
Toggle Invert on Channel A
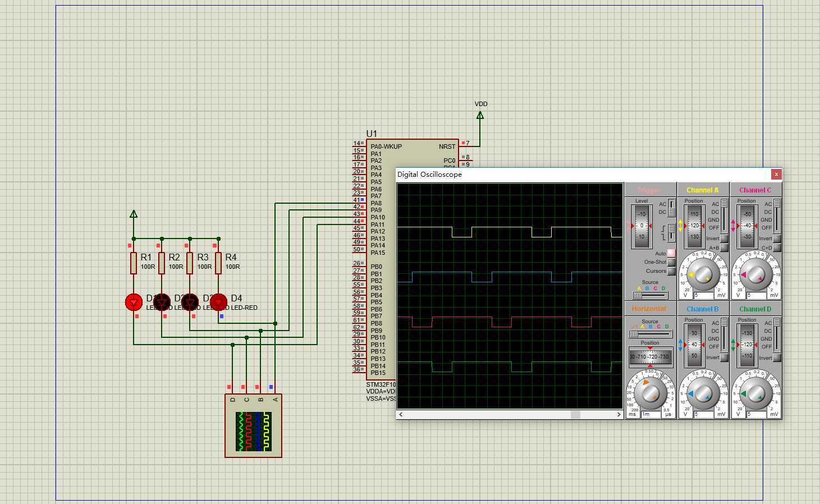pyautogui.click(x=725, y=239)
